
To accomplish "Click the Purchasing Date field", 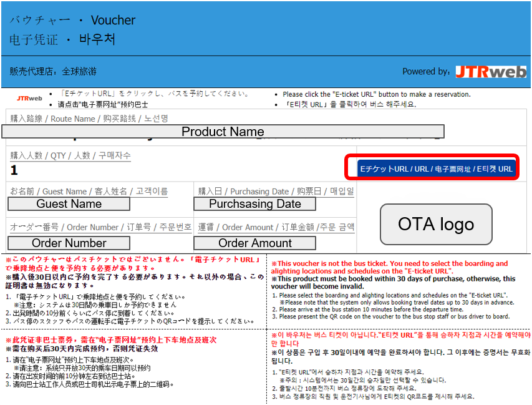I will (254, 204).
